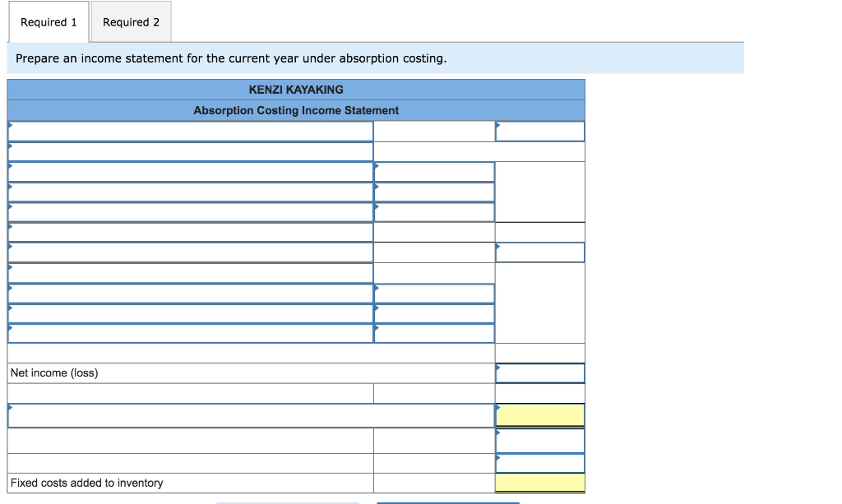Click the Net income (loss) answer cell
Viewport: 842px width, 504px height.
pyautogui.click(x=539, y=372)
